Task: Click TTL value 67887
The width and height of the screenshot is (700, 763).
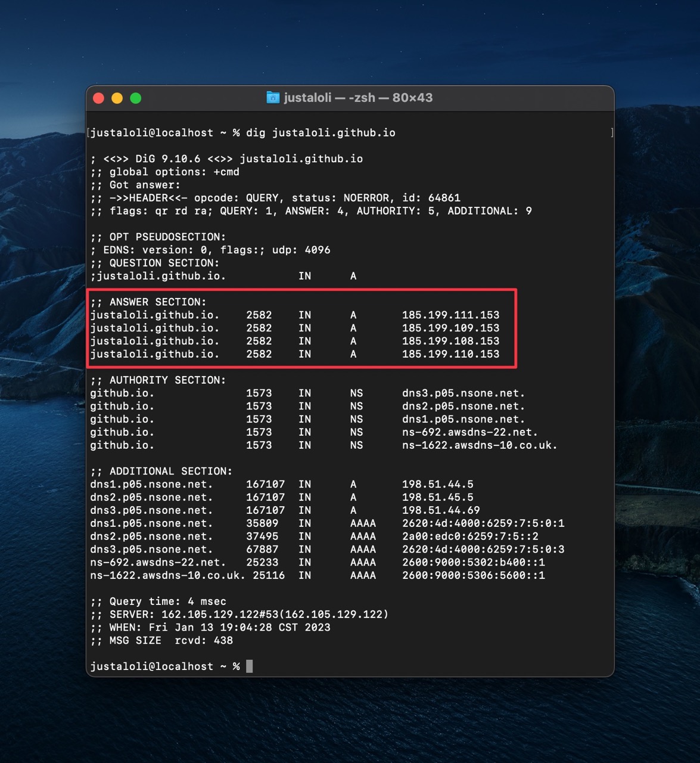Action: [x=262, y=550]
